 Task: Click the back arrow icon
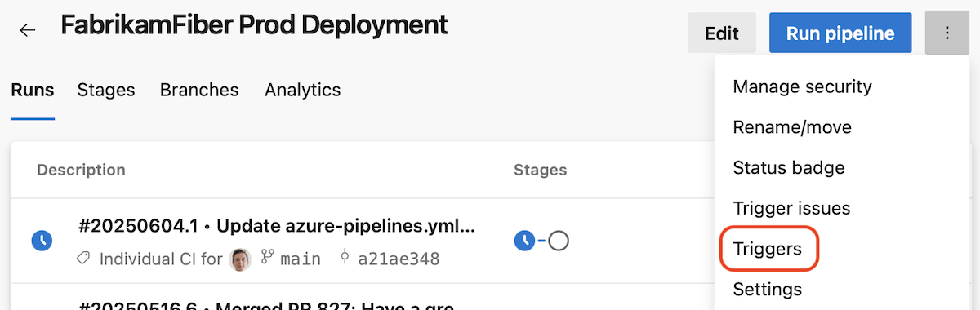pos(28,31)
